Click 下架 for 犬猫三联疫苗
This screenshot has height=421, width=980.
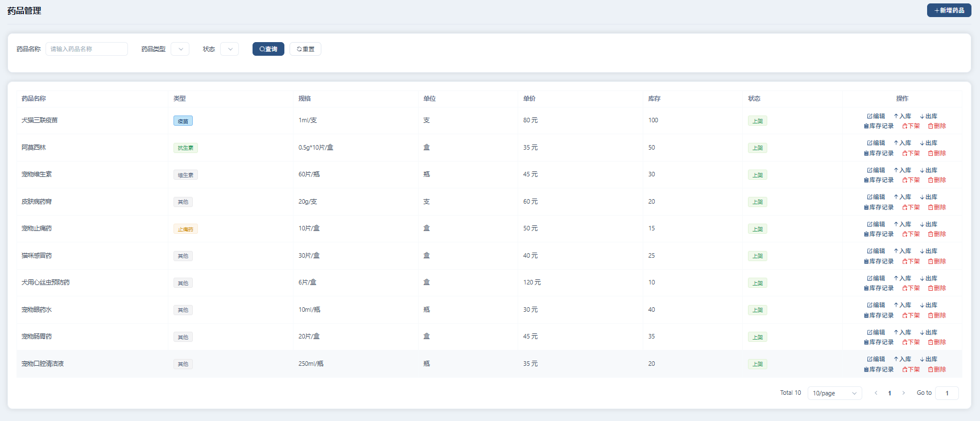[911, 126]
